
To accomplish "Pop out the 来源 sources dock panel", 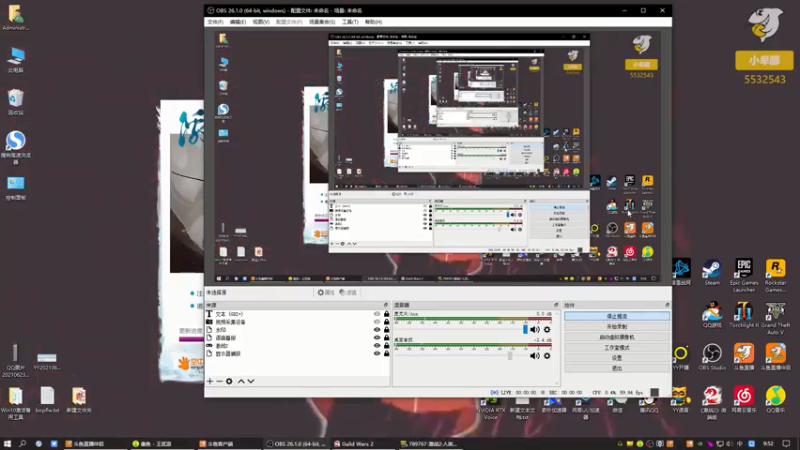I will 386,305.
